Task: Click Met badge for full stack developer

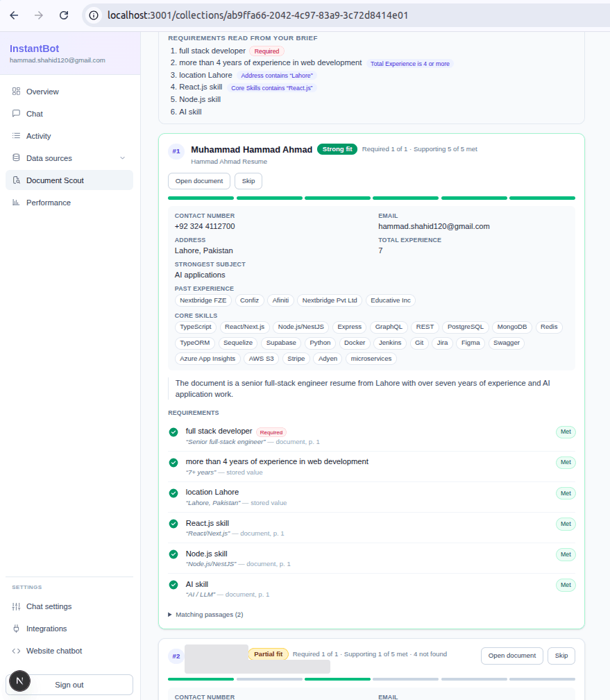Action: tap(566, 432)
